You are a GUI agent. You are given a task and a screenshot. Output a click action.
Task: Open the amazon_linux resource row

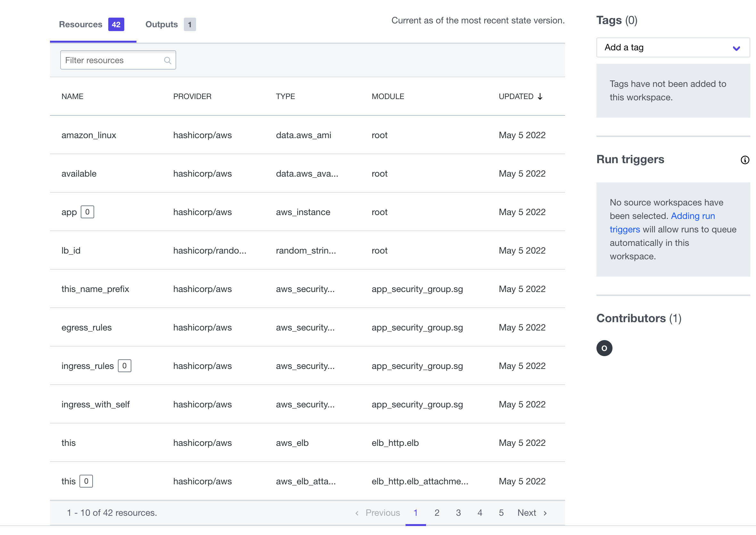[89, 135]
